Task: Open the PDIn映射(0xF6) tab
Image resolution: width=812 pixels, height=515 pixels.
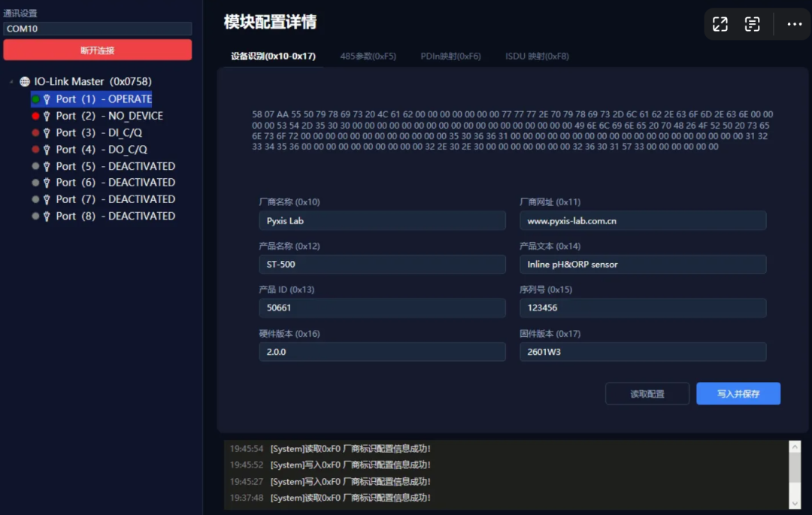Action: 450,56
